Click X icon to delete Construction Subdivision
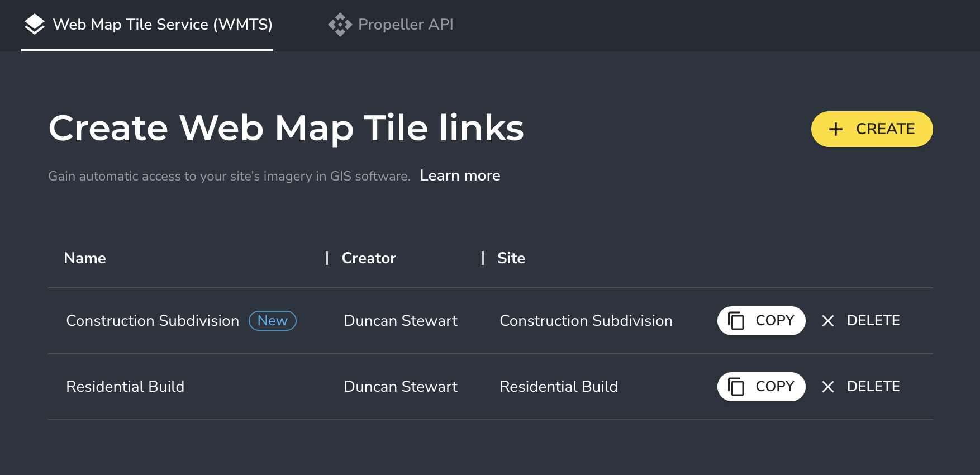980x475 pixels. pos(828,321)
